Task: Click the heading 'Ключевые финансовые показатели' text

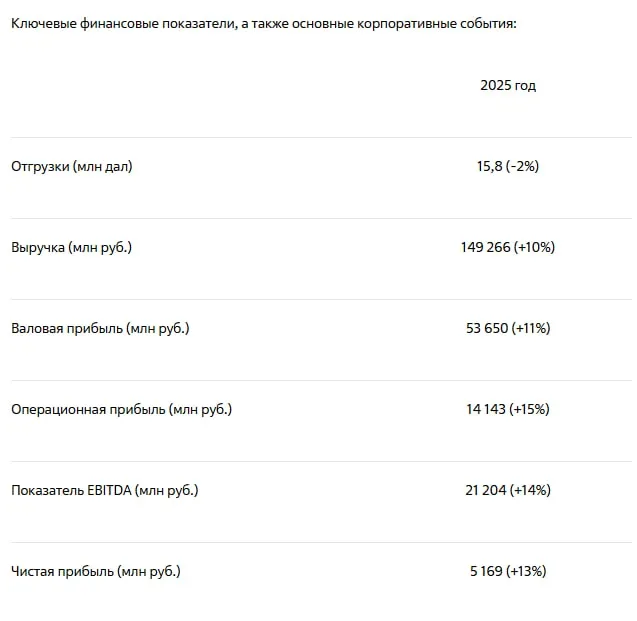Action: pos(123,22)
